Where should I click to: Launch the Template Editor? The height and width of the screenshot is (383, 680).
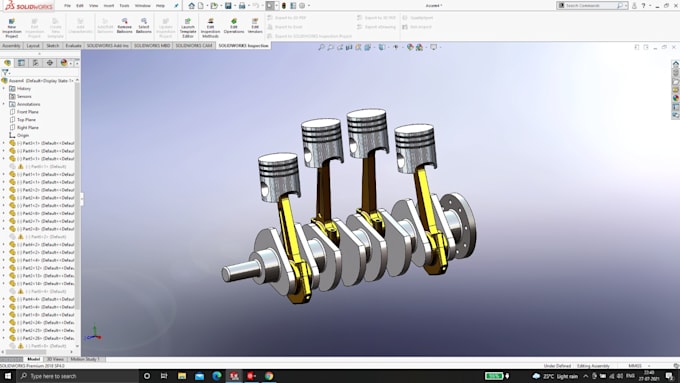point(188,28)
